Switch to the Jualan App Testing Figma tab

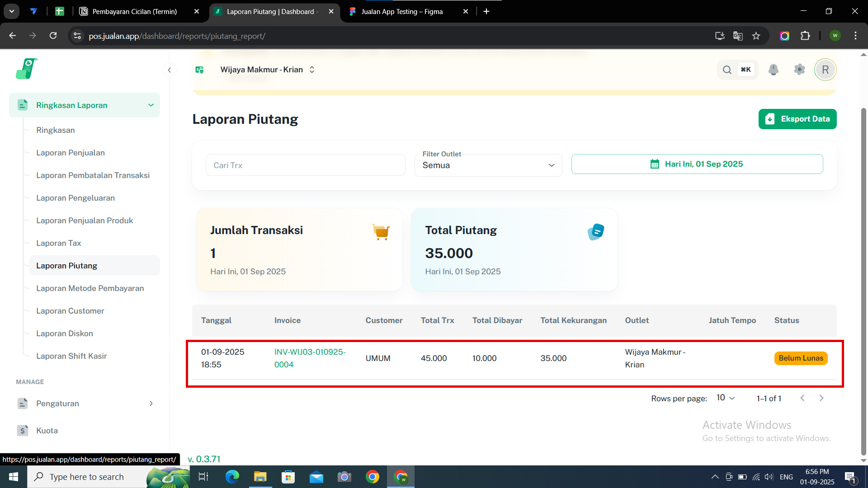pyautogui.click(x=401, y=11)
